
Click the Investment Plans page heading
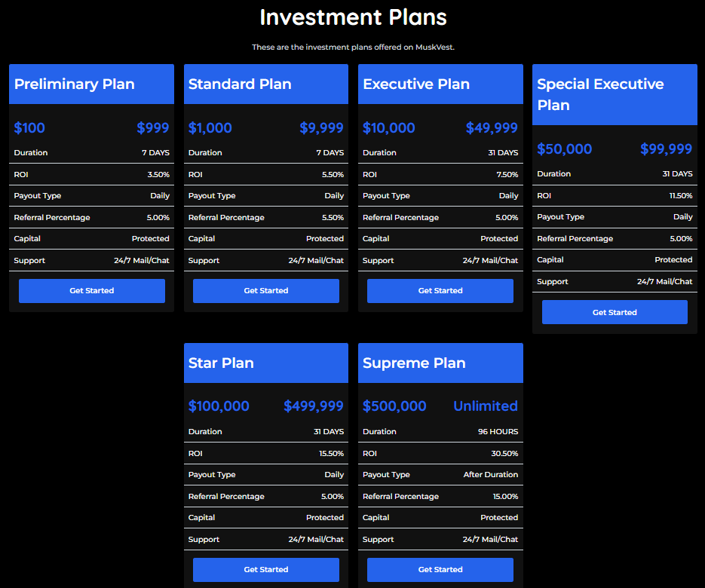tap(353, 17)
